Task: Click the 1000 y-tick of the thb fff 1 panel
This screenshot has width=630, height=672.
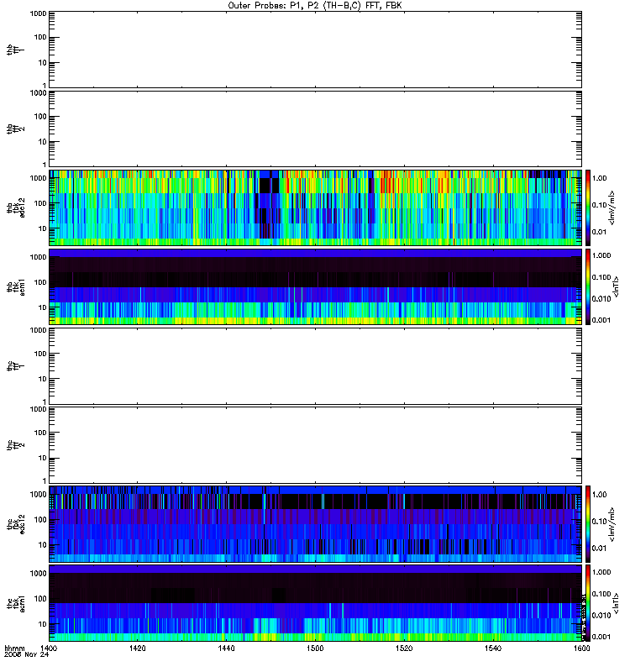Action: pos(38,13)
